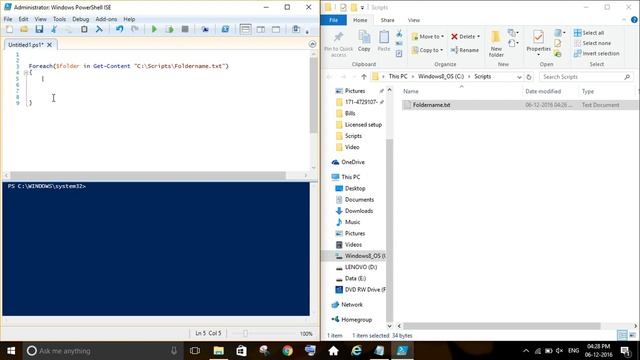Click Invert selection in ribbon
Viewport: 640px width, 360px height.
tap(596, 53)
